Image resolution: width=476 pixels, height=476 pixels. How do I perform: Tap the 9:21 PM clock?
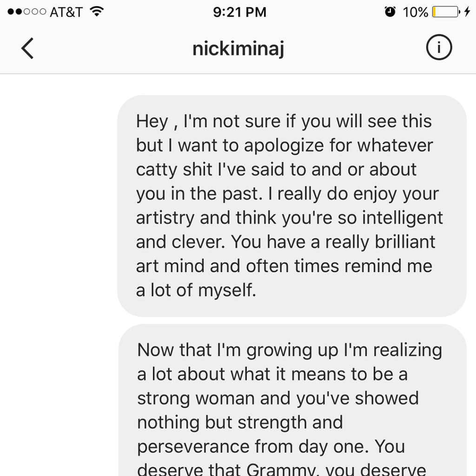[x=239, y=12]
